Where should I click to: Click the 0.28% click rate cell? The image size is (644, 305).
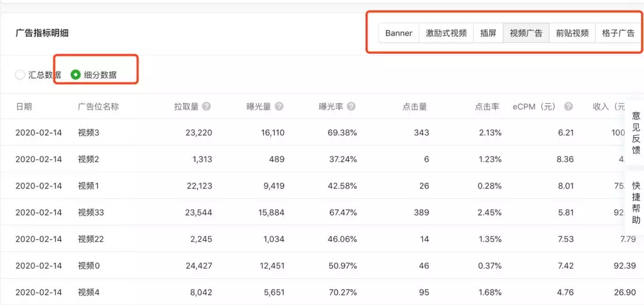click(488, 186)
